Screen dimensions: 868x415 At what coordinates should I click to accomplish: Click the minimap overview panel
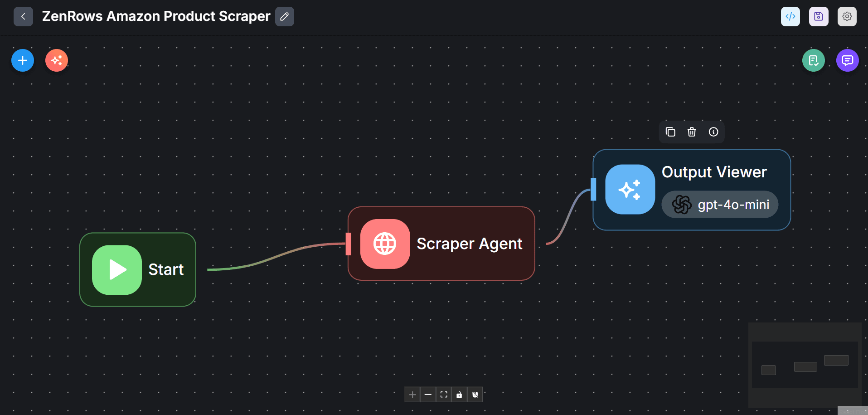pos(805,365)
